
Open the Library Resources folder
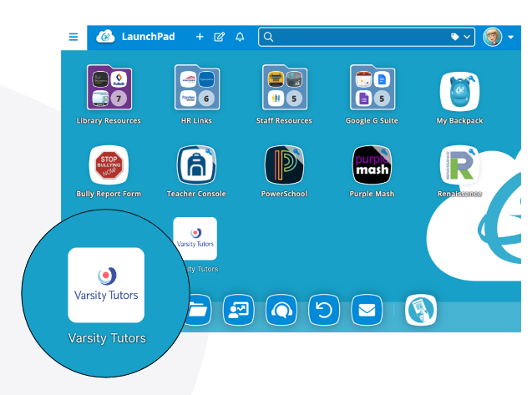coord(109,88)
